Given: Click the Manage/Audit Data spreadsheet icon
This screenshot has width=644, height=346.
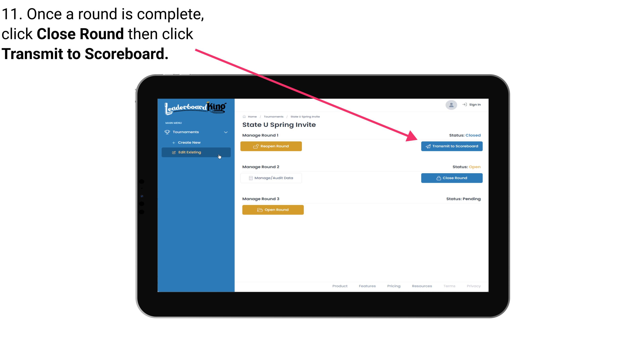Looking at the screenshot, I should pos(250,178).
